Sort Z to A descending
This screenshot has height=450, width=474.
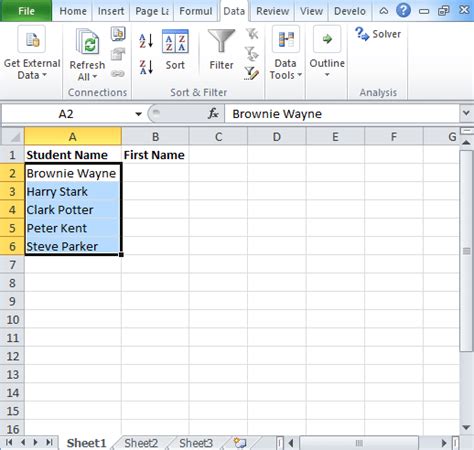[x=146, y=67]
